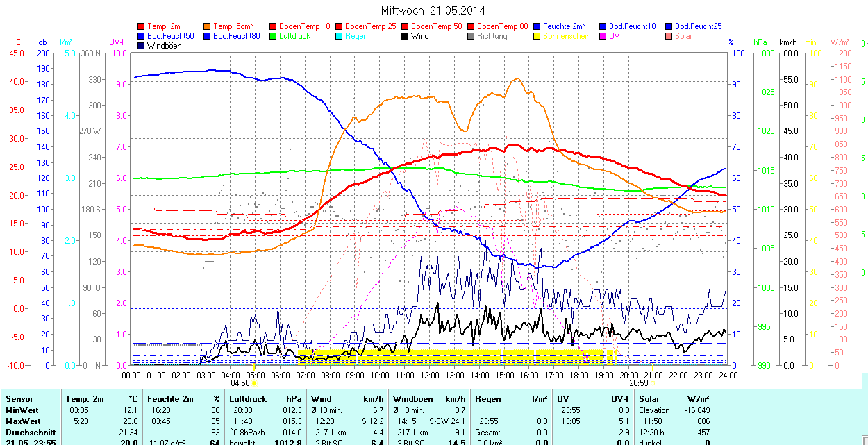Click the Elevation label in the Solar column
Screen dimensions: 868x445
pos(654,410)
